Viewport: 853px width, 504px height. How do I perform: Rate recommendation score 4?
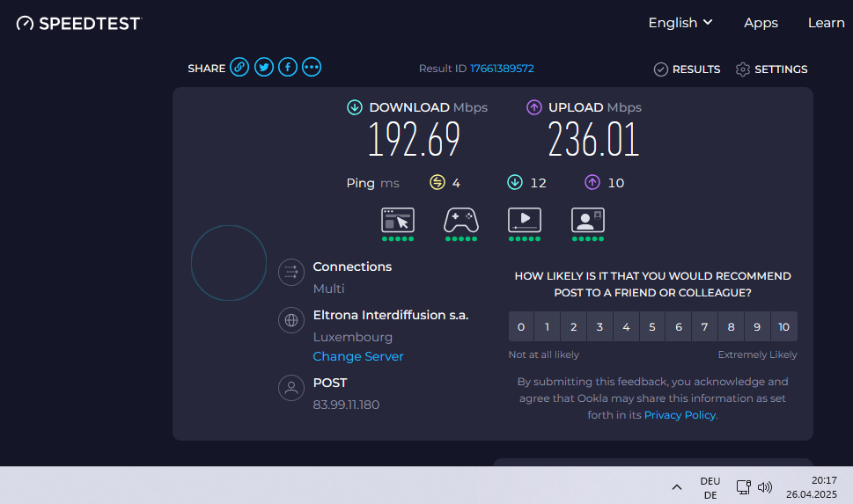626,326
